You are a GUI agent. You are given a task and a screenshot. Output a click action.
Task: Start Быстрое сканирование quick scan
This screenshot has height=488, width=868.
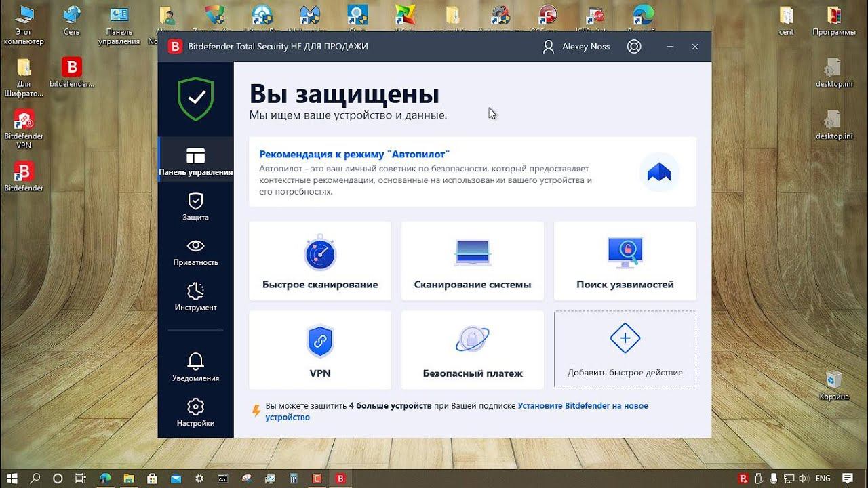tap(320, 261)
